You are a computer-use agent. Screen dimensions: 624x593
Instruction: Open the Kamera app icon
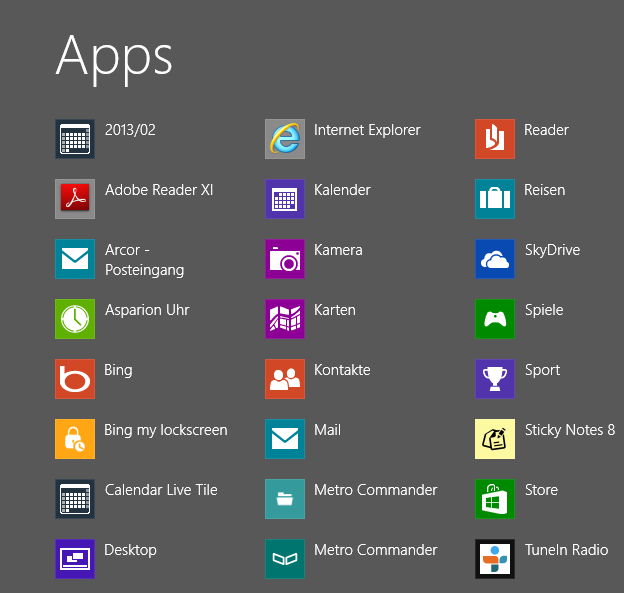click(x=285, y=259)
